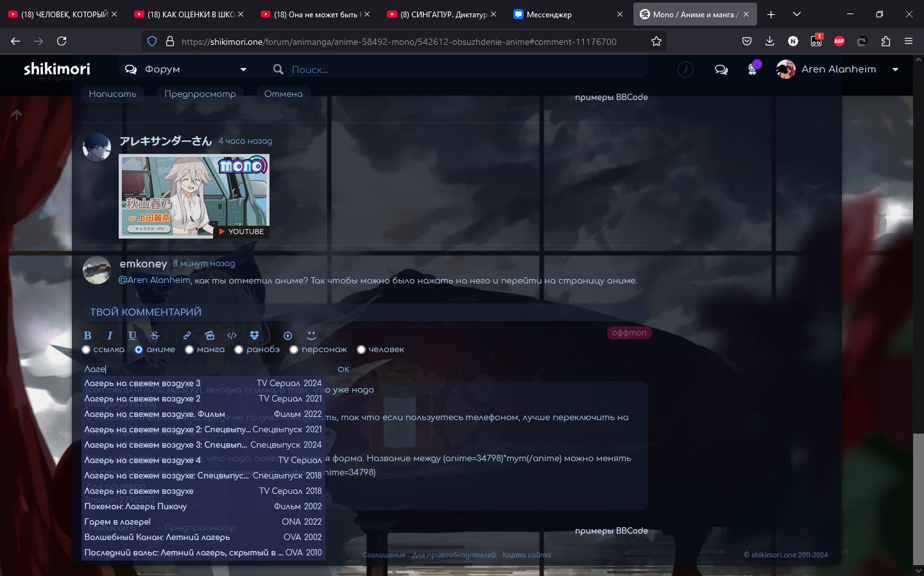924x576 pixels.
Task: Select the 'ранобэ' radio button
Action: click(239, 350)
